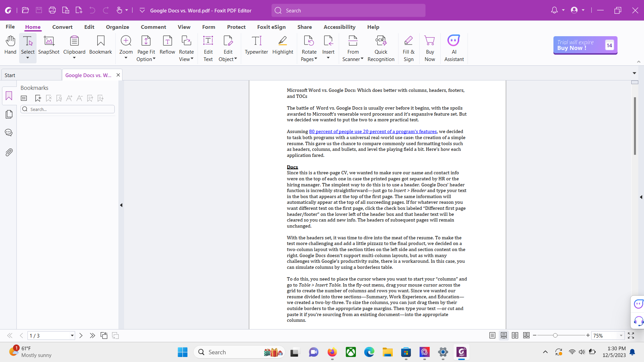Open the Comment menu tab
Viewport: 644px width, 362px height.
[154, 27]
